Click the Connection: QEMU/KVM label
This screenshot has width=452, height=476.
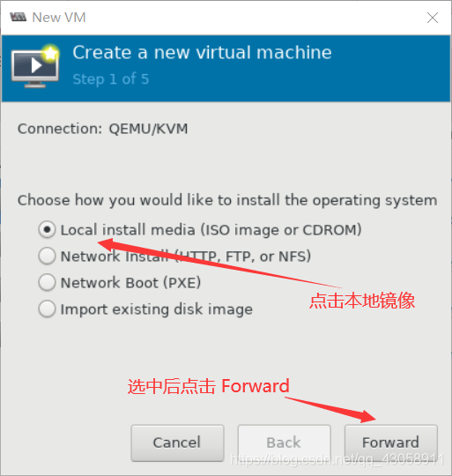click(102, 129)
